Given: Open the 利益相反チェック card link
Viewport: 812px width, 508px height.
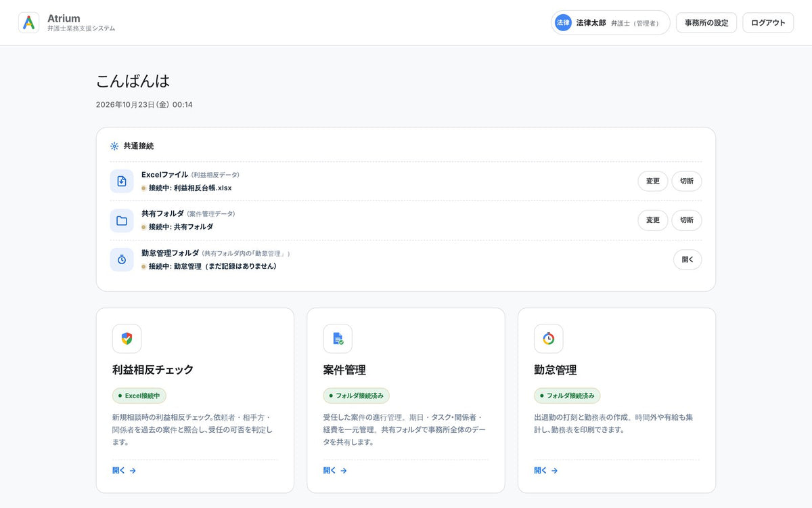Looking at the screenshot, I should coord(124,470).
